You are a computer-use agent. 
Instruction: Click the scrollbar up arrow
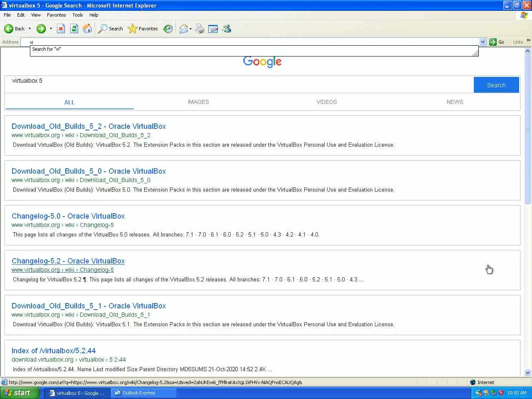pos(528,51)
